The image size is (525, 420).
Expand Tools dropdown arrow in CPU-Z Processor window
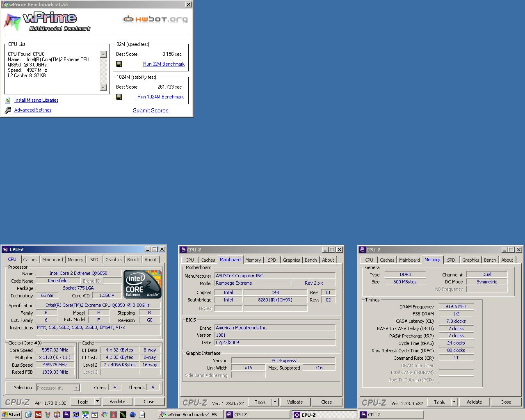[97, 402]
